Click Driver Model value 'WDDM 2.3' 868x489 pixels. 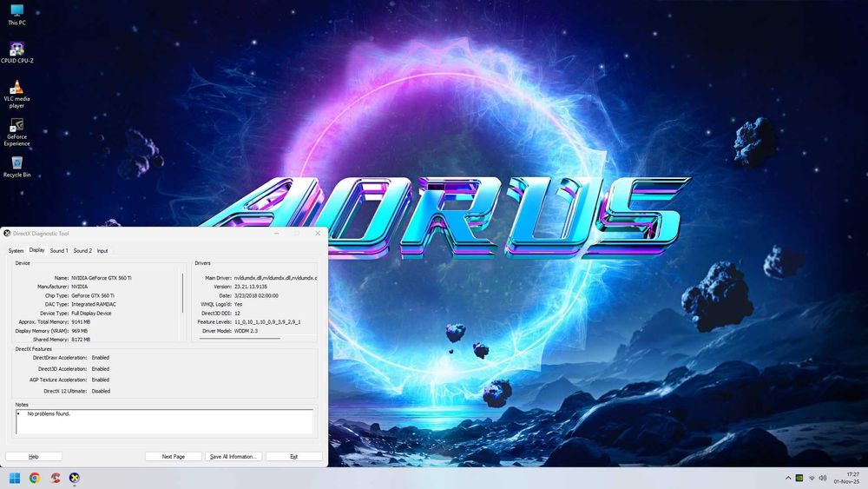point(246,331)
